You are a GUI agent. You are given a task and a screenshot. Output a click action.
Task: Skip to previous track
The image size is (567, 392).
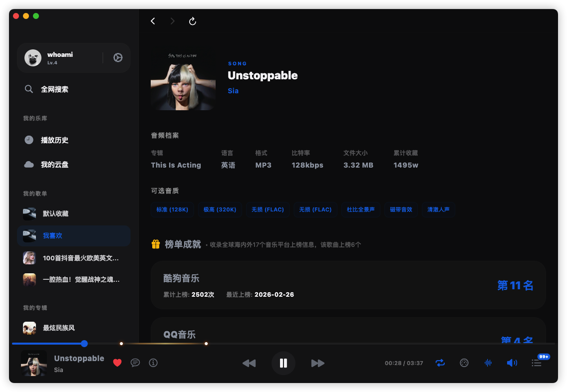click(x=249, y=363)
